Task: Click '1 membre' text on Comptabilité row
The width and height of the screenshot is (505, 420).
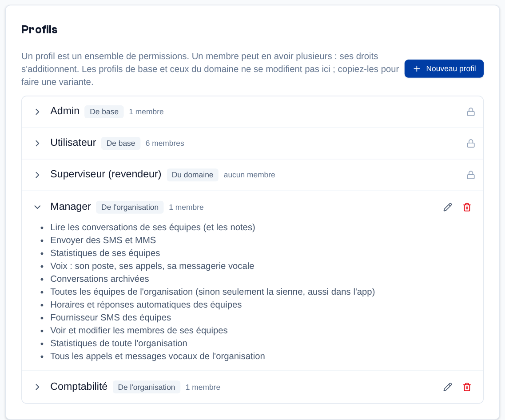Action: click(x=203, y=387)
